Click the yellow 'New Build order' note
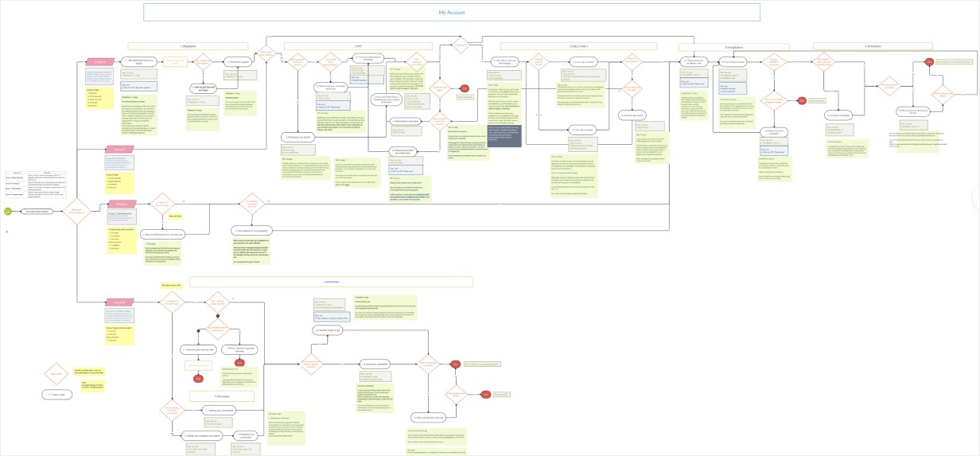 (172, 285)
